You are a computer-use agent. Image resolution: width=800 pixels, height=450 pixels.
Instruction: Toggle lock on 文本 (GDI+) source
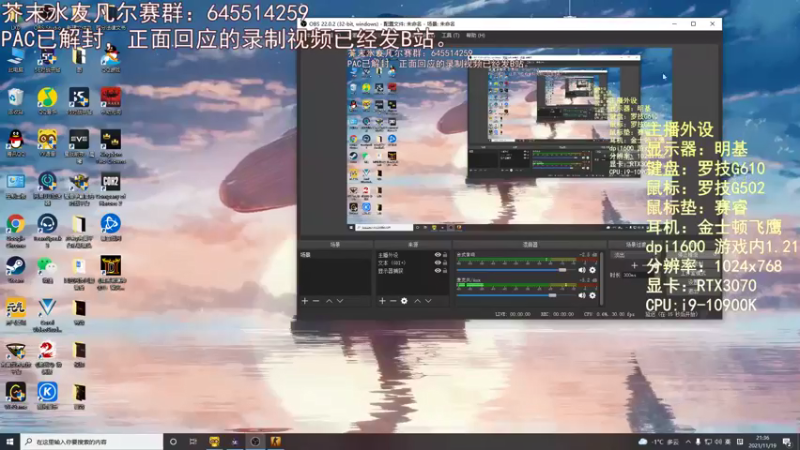[445, 263]
